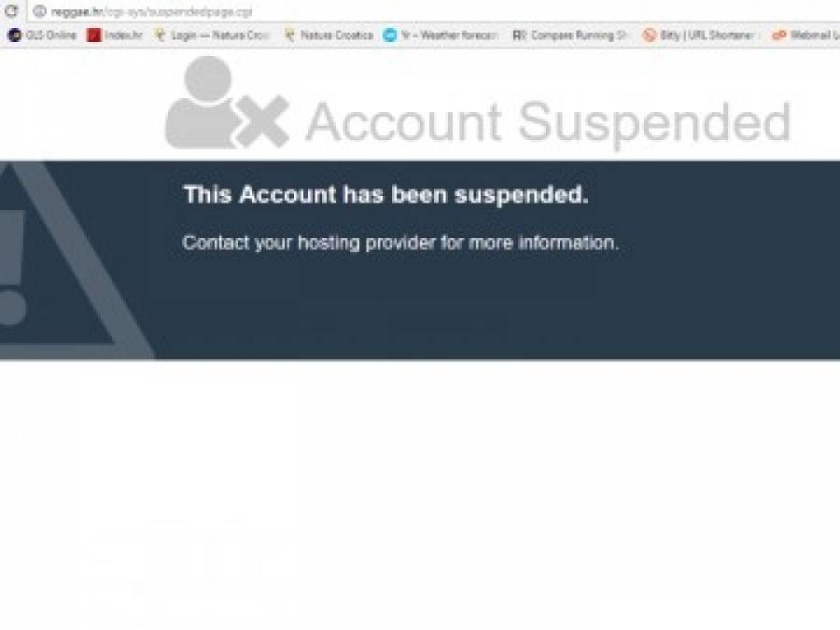Open the GLS Online bookmark
Screen dimensions: 840x630
coord(42,35)
